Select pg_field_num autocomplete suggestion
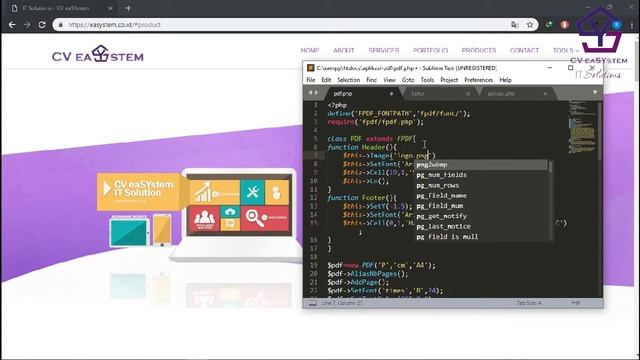This screenshot has width=640, height=360. coord(481,206)
